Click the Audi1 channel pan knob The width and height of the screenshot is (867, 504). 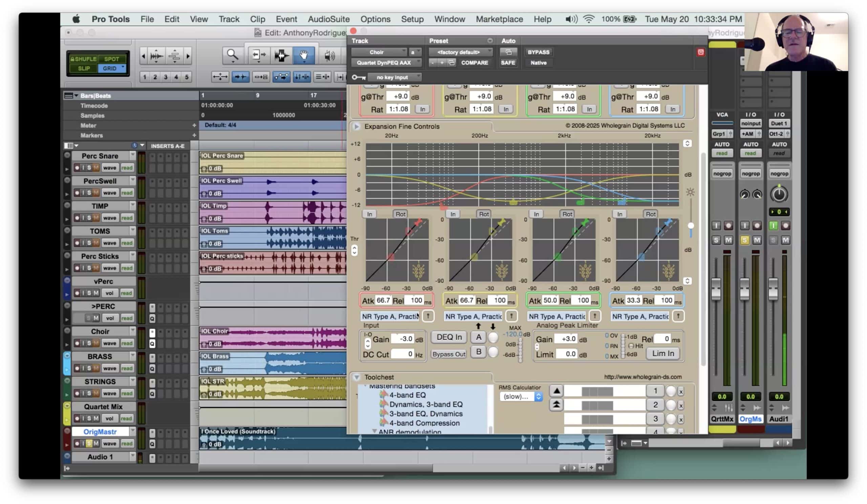pyautogui.click(x=779, y=194)
